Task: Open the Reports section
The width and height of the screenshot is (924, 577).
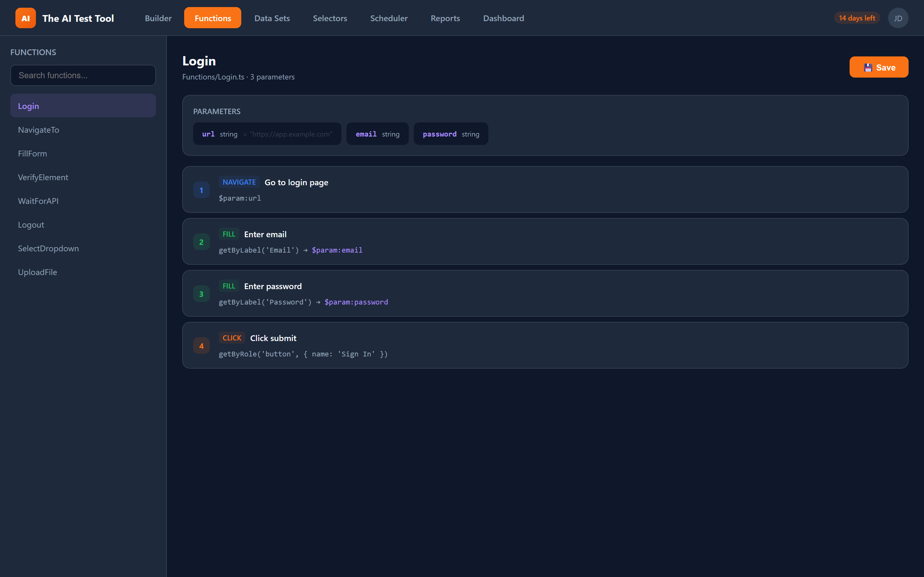Action: 445,18
